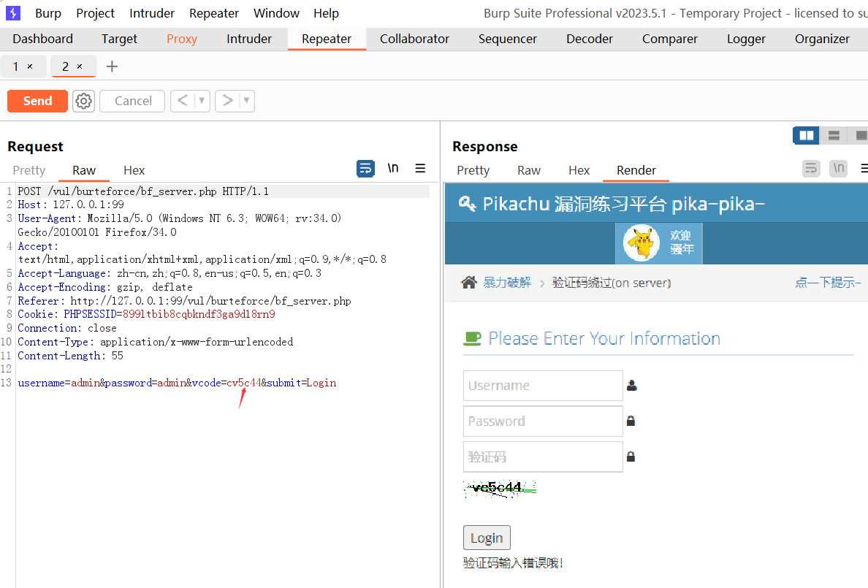Open the Window menu

pos(276,13)
